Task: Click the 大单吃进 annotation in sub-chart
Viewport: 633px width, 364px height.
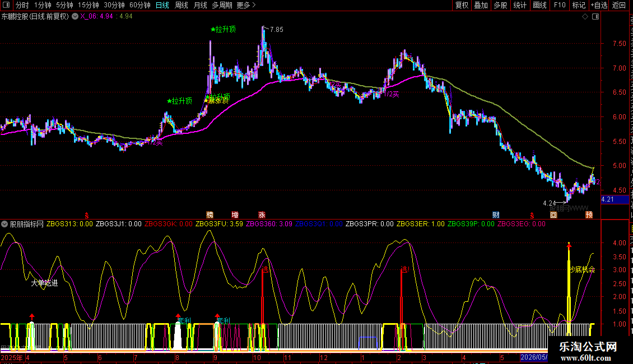Action: 44,283
